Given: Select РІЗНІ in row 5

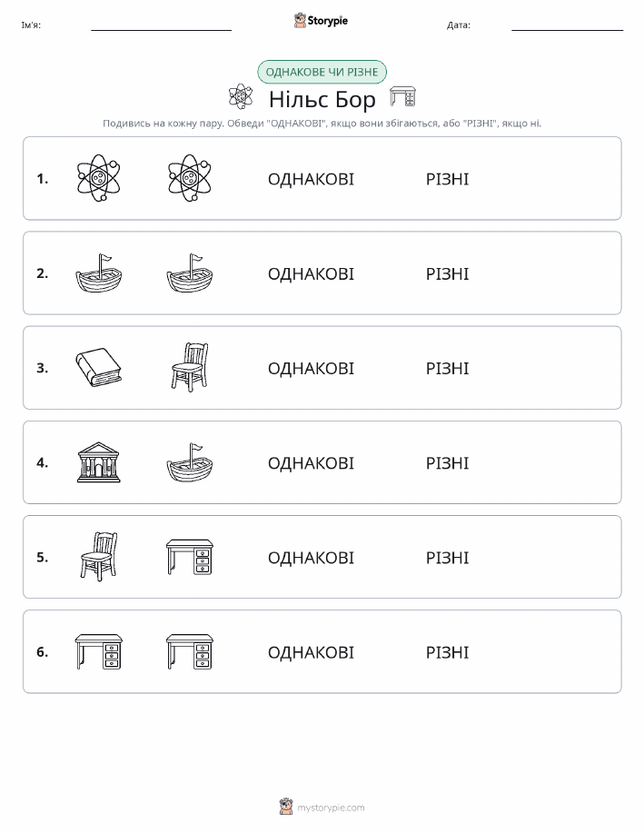Looking at the screenshot, I should pyautogui.click(x=448, y=558).
